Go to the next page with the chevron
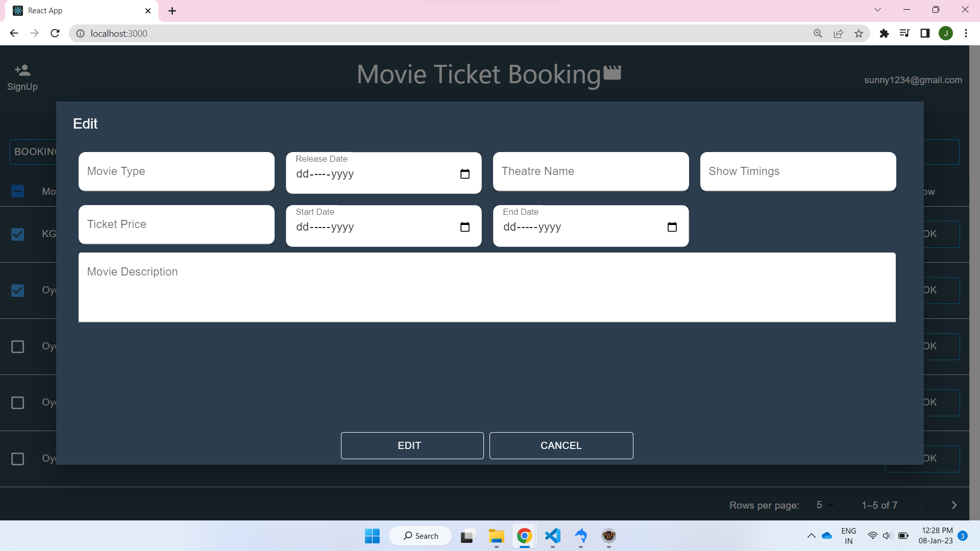The width and height of the screenshot is (980, 551). coord(953,505)
